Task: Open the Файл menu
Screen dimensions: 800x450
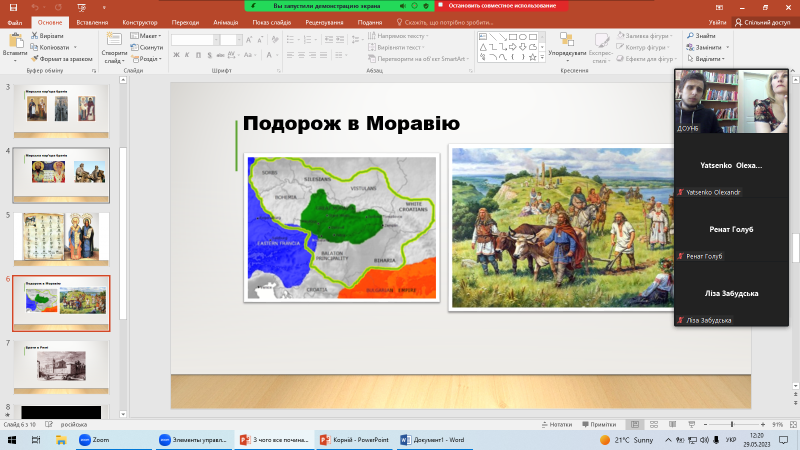Action: (x=15, y=22)
